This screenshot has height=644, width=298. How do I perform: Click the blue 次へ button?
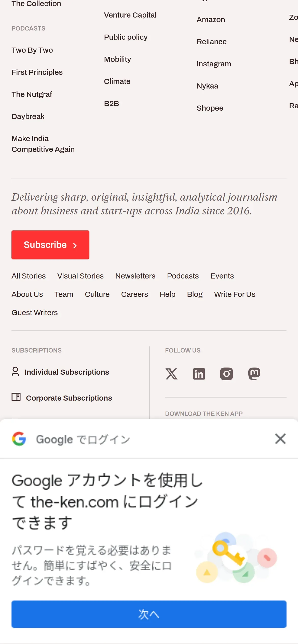click(x=149, y=614)
